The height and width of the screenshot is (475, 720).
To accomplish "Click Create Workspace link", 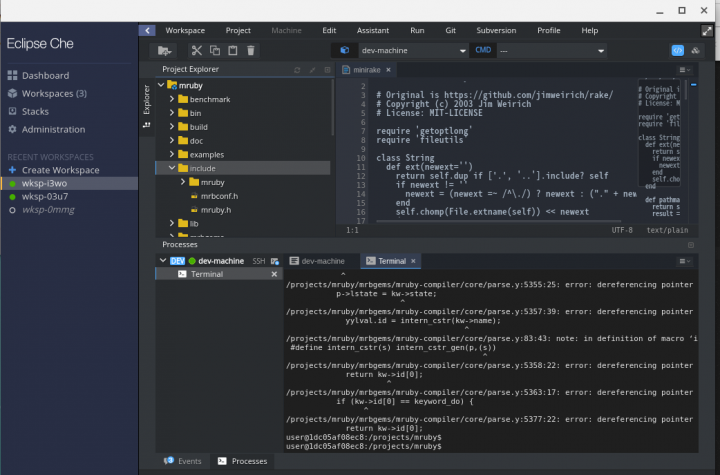I will pyautogui.click(x=60, y=170).
